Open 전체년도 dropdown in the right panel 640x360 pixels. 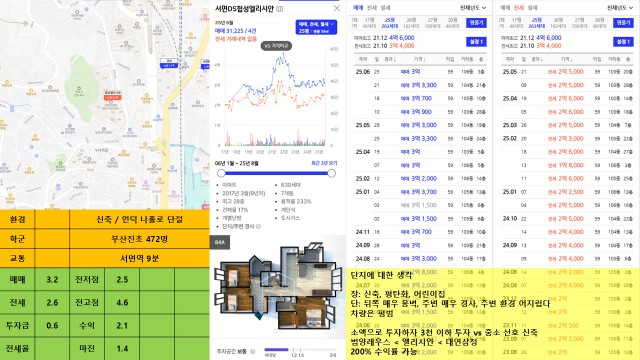620,8
